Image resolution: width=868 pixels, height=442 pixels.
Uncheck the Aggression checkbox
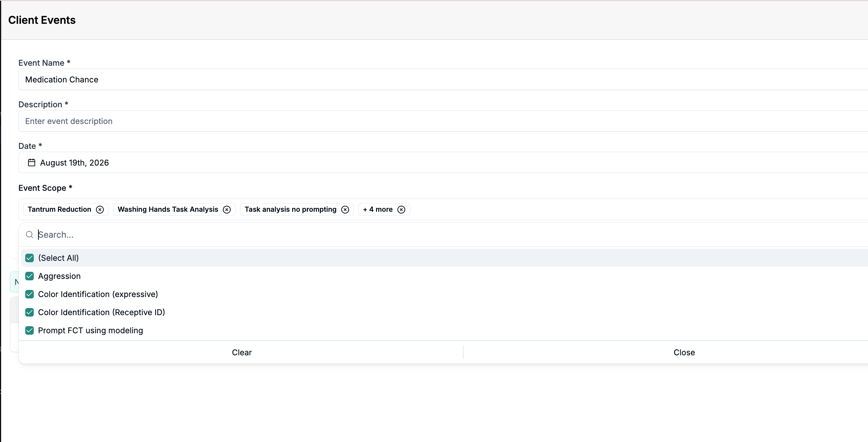[30, 276]
